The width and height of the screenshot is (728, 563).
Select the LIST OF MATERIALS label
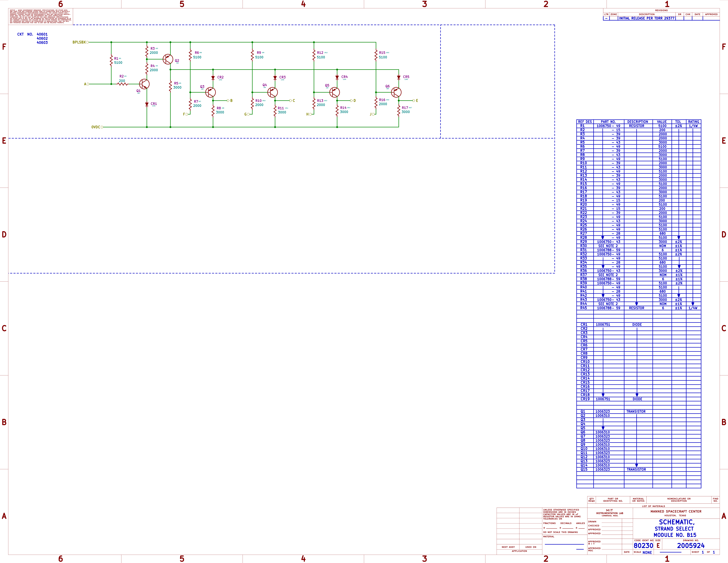(653, 506)
